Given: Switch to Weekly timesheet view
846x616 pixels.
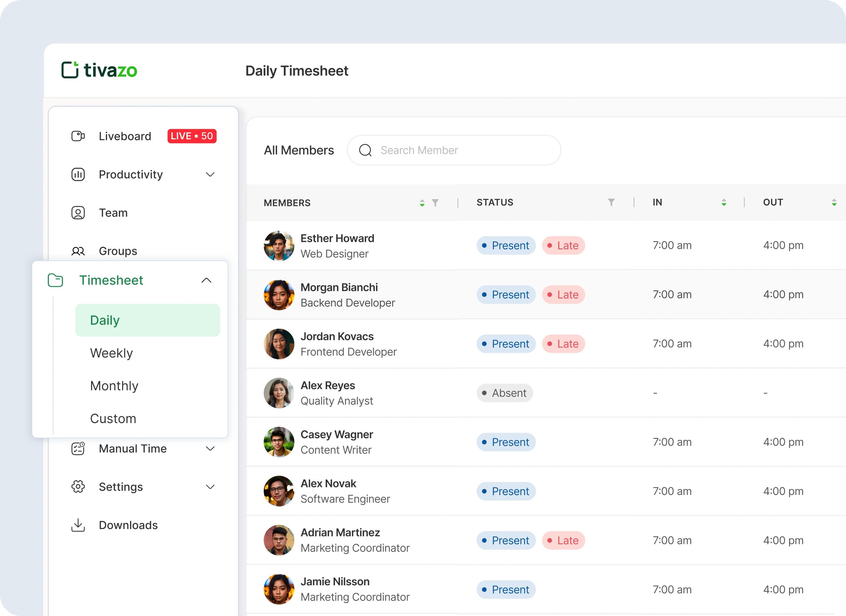Looking at the screenshot, I should coord(111,353).
